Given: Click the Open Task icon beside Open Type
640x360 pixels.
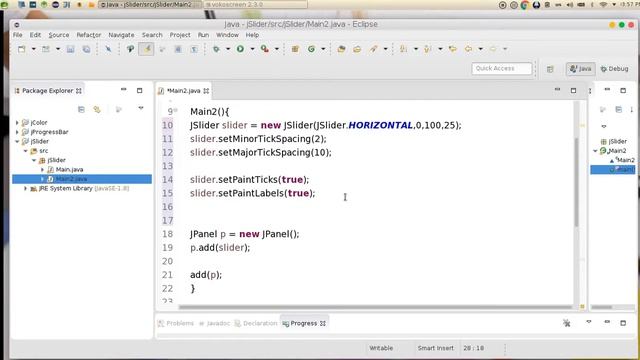Looking at the screenshot, I should click(357, 49).
